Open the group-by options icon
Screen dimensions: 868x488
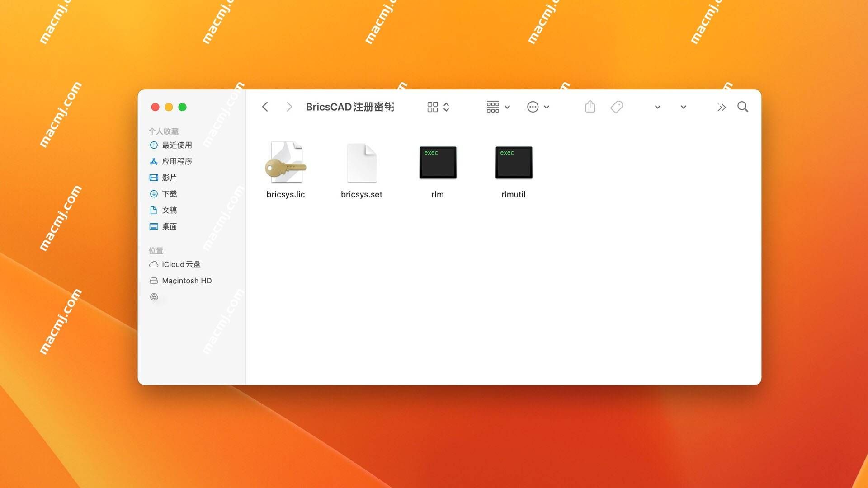pyautogui.click(x=493, y=107)
